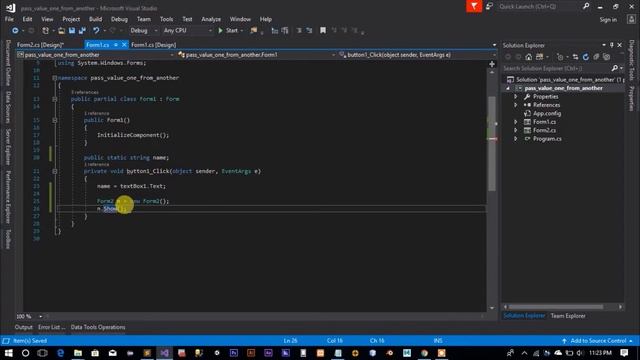Open the Tools menu

[166, 19]
